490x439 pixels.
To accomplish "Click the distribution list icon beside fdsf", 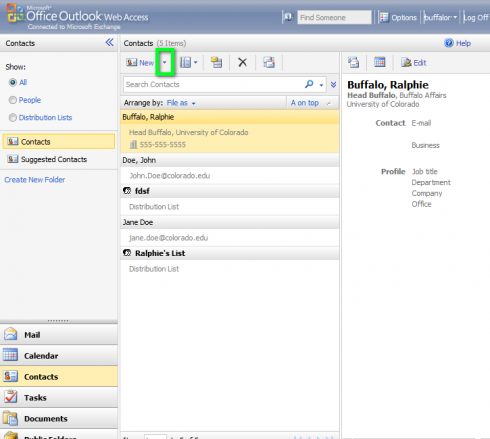I will coord(127,191).
